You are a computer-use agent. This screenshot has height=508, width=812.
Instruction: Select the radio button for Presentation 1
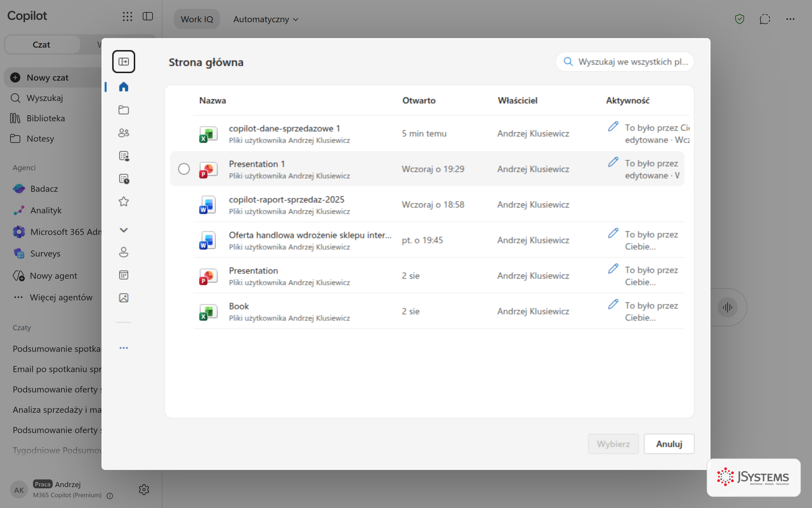pos(184,169)
